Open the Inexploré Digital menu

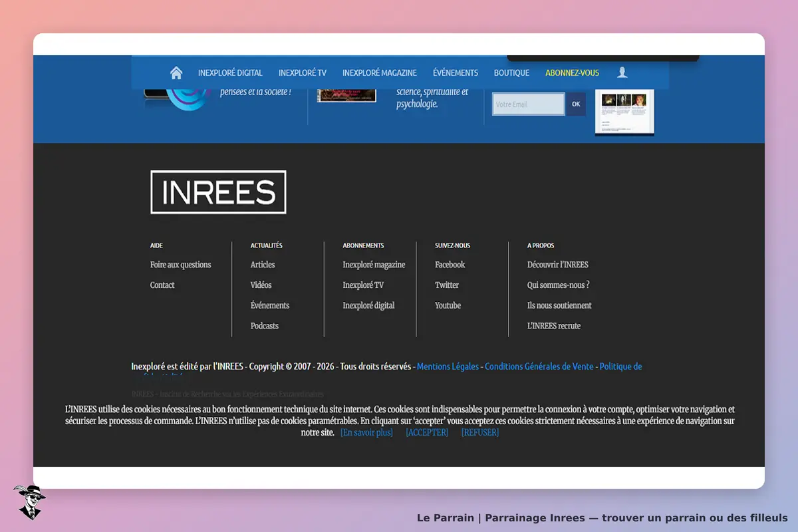click(x=230, y=73)
